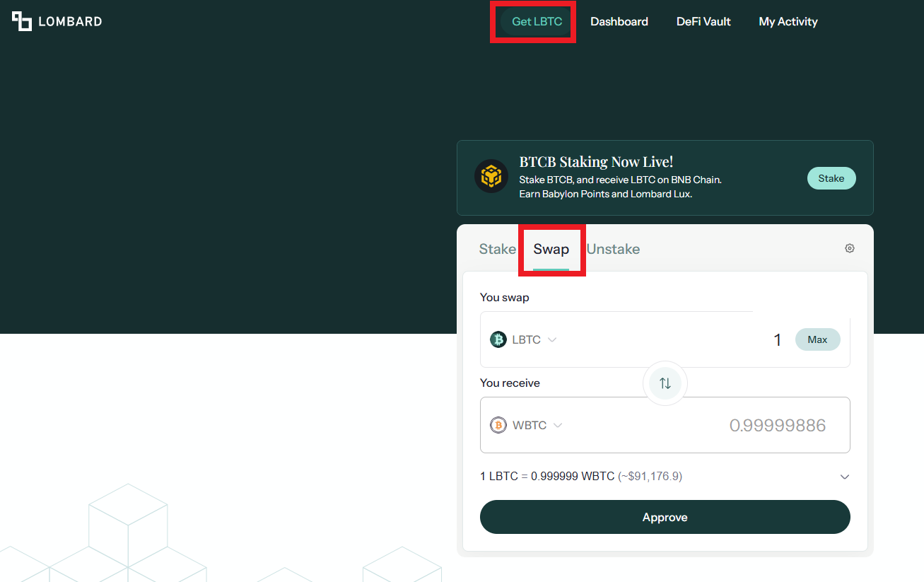Set maximum amount with Max button
Screen dimensions: 924x582
pyautogui.click(x=818, y=339)
